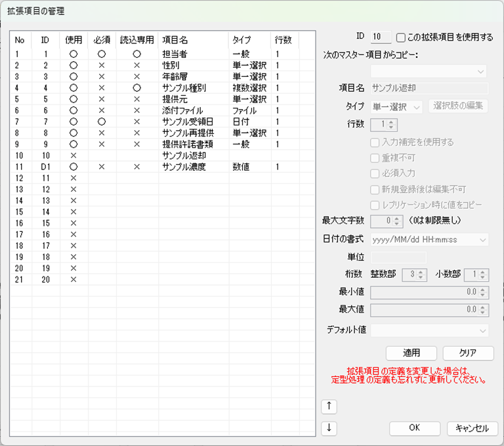The width and height of the screenshot is (504, 446).
Task: Expand the 'タイプ' dropdown
Action: [398, 106]
